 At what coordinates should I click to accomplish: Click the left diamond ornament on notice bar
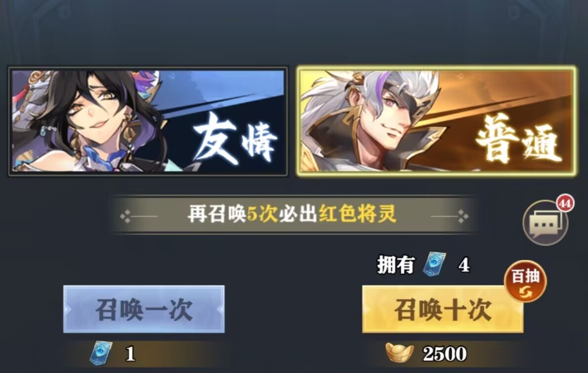pos(125,216)
